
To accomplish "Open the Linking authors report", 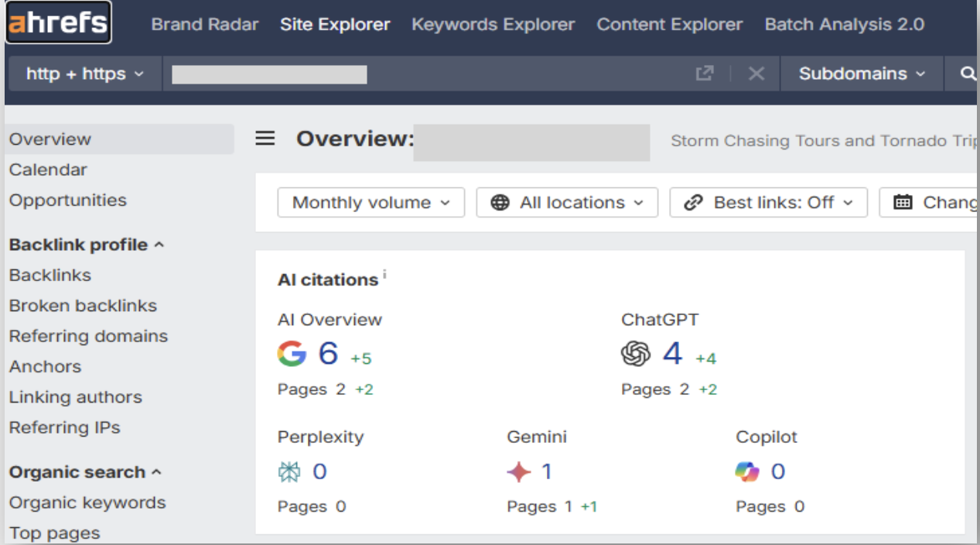I will (75, 397).
